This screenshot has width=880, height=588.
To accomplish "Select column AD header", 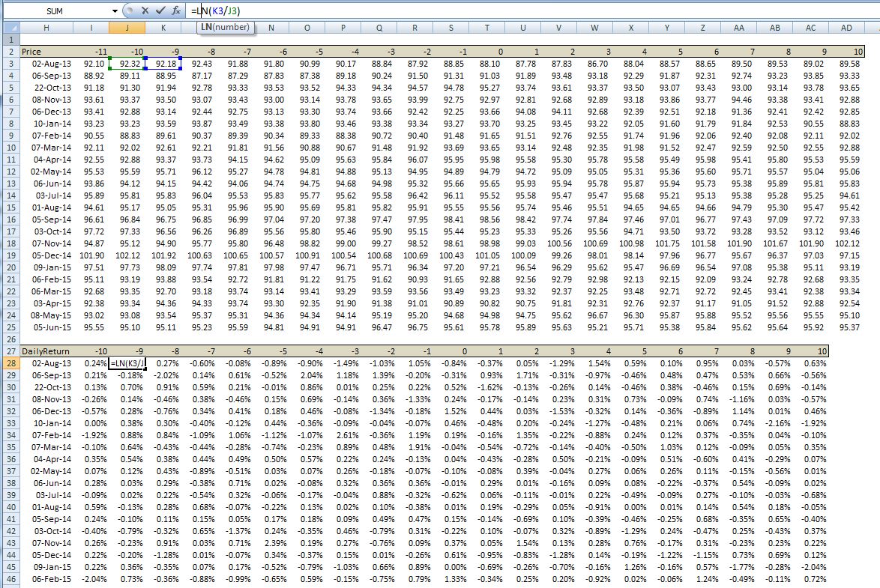I will (846, 28).
